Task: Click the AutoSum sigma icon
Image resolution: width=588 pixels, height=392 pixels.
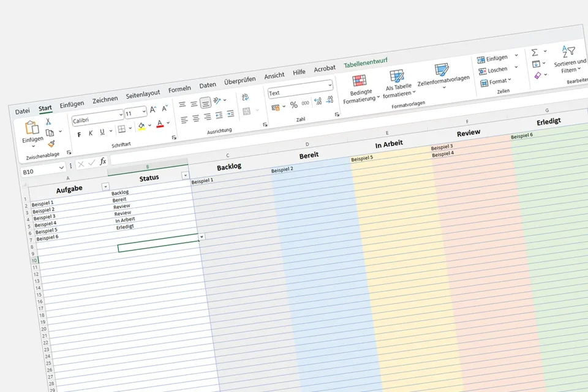Action: click(x=535, y=53)
